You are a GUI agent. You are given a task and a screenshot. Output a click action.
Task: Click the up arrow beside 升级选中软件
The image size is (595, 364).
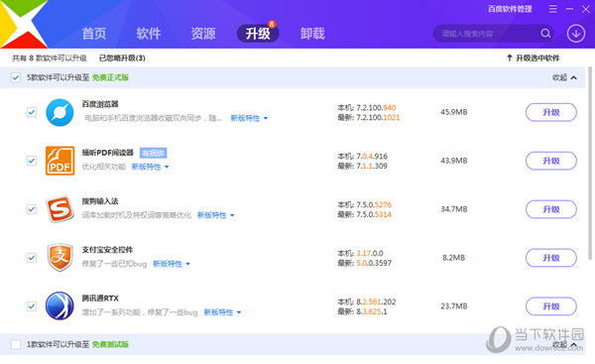coord(510,58)
